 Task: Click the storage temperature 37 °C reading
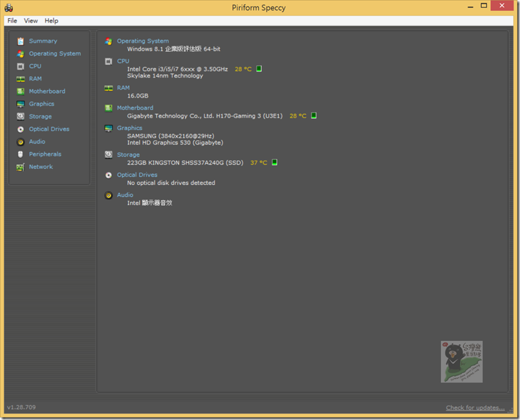point(259,163)
